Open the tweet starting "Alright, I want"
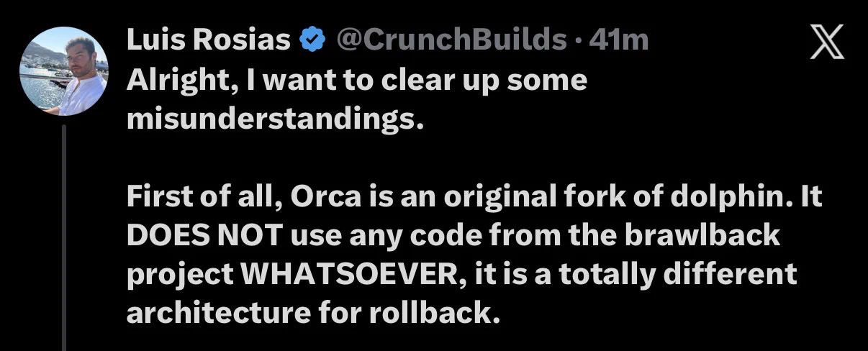 tap(357, 100)
